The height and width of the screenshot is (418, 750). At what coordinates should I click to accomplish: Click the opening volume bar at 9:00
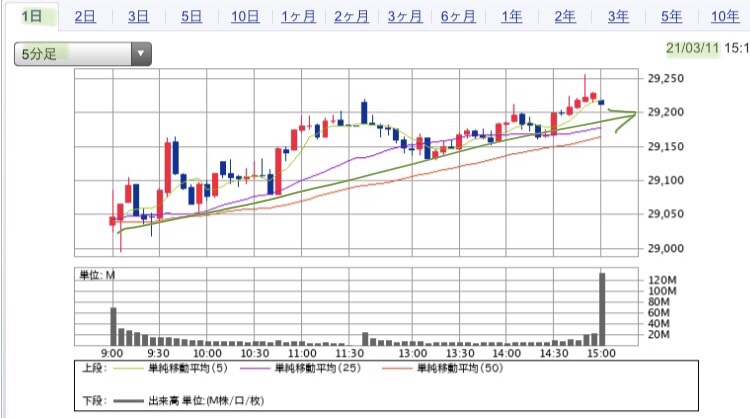click(x=113, y=326)
